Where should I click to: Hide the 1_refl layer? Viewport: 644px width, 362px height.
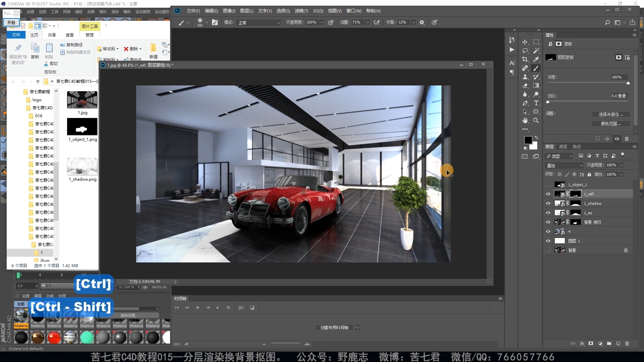click(x=548, y=194)
